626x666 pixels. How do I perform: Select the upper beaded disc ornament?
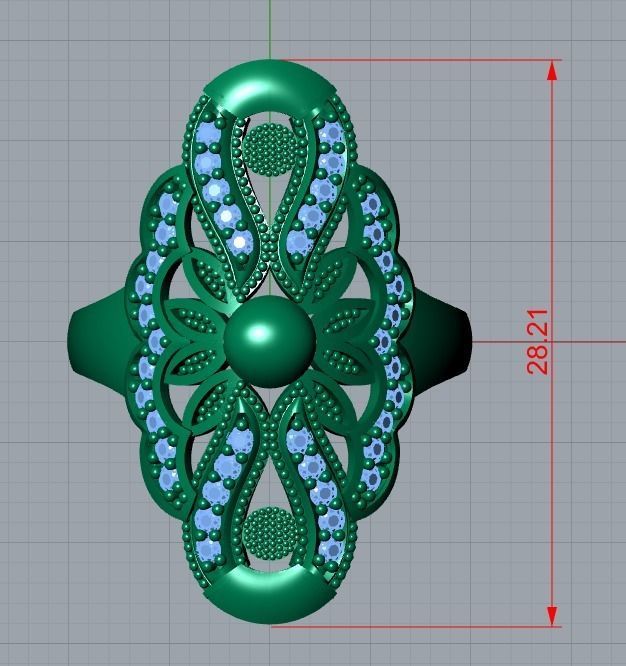(x=270, y=149)
